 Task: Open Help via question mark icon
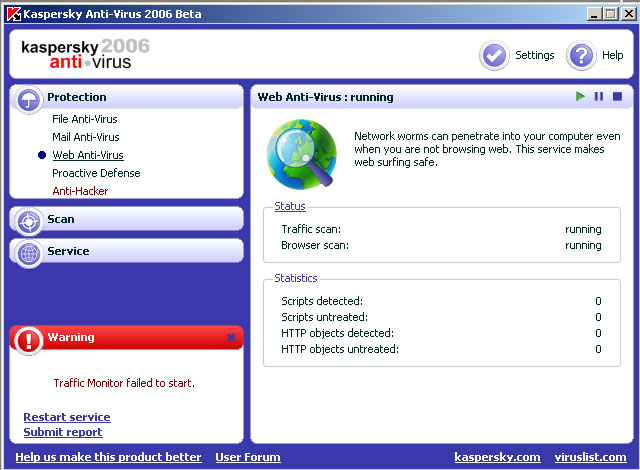(x=581, y=55)
